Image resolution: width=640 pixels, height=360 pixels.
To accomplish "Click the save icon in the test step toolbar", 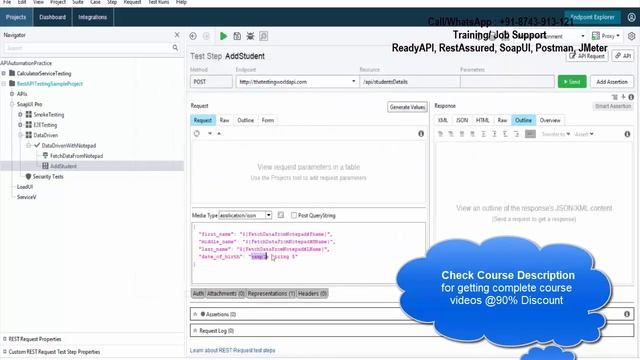I will 237,36.
